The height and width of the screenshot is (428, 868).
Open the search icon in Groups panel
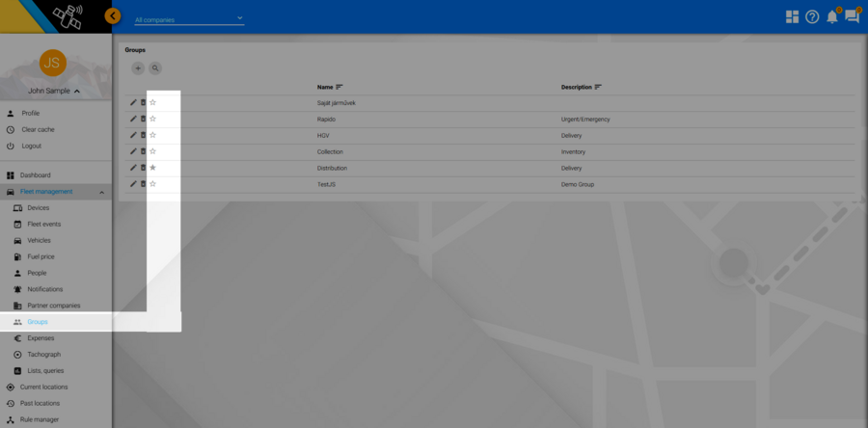tap(155, 68)
